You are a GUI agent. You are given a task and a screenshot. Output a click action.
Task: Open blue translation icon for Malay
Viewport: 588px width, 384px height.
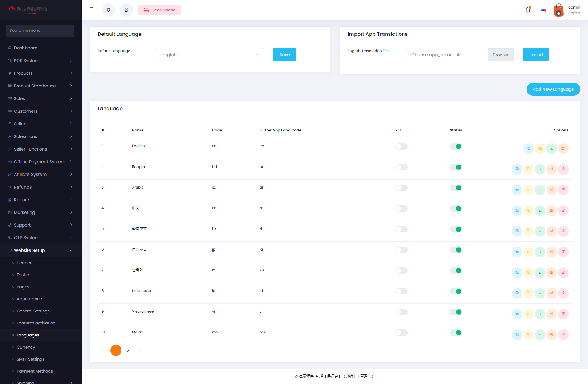517,335
